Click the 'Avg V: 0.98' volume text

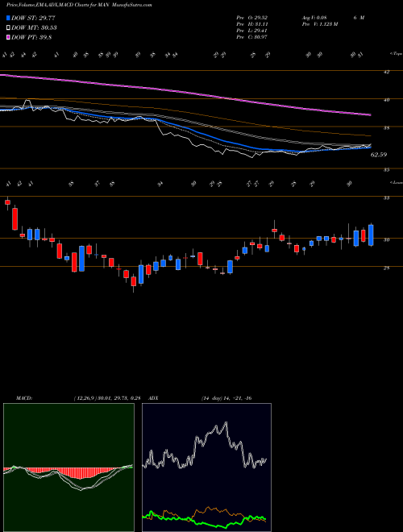[x=314, y=18]
